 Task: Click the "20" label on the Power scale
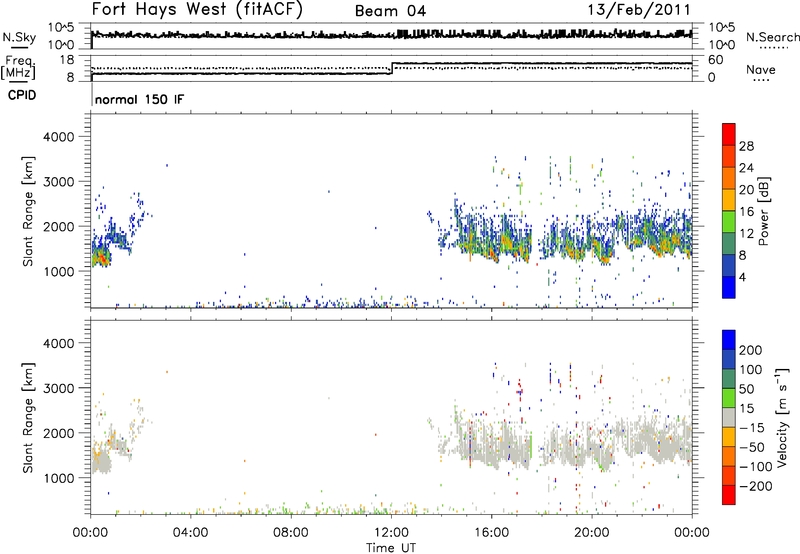coord(746,190)
